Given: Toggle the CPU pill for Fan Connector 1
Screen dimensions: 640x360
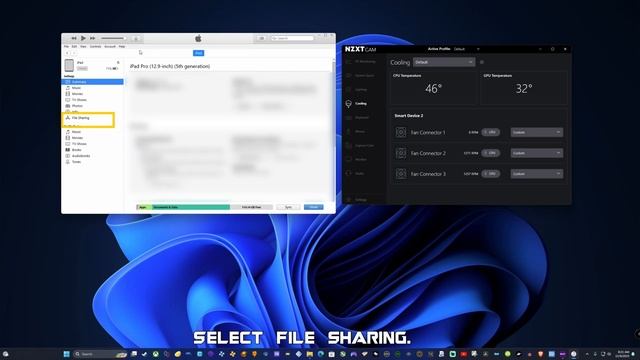Looking at the screenshot, I should click(x=491, y=132).
